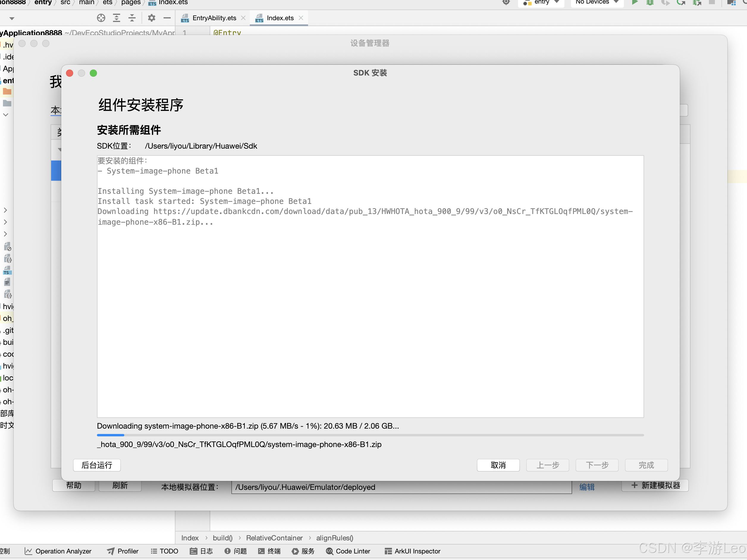This screenshot has height=560, width=747.
Task: Close the EntryAbility.ets tab
Action: pos(243,18)
